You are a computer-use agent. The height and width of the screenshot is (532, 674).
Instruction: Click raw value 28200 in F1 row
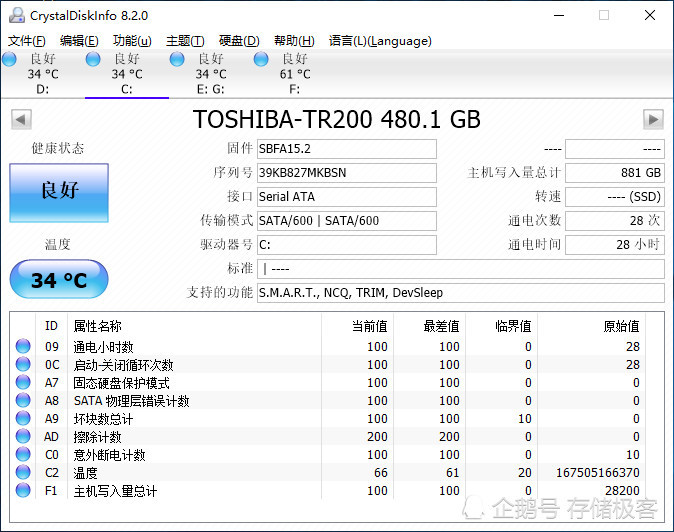click(622, 491)
